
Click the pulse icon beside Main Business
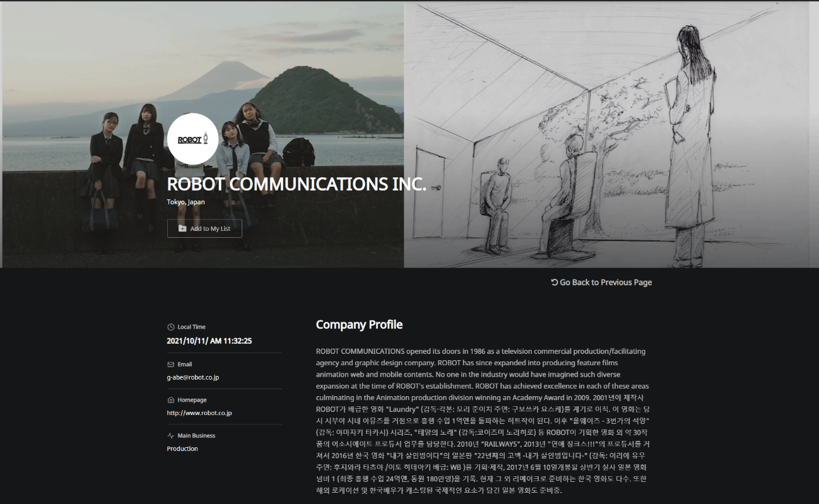pos(170,435)
